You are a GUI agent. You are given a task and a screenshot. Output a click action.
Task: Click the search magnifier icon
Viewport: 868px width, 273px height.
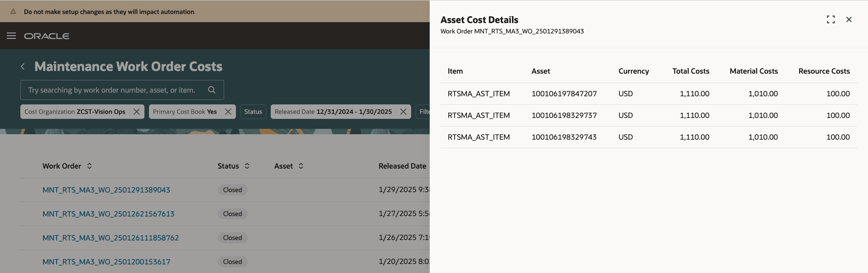click(x=211, y=90)
